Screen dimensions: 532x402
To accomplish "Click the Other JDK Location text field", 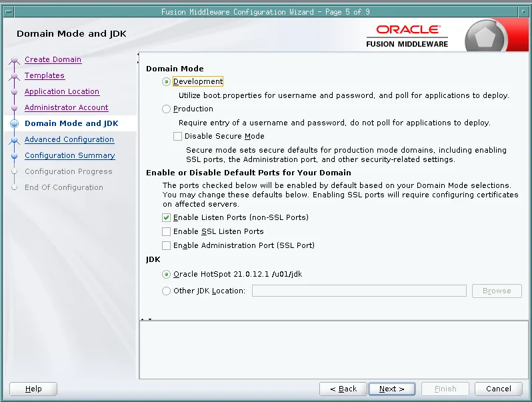I will point(359,291).
